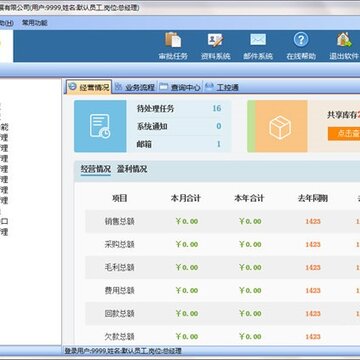
Task: Click the blue task list tile icon
Action: [100, 126]
